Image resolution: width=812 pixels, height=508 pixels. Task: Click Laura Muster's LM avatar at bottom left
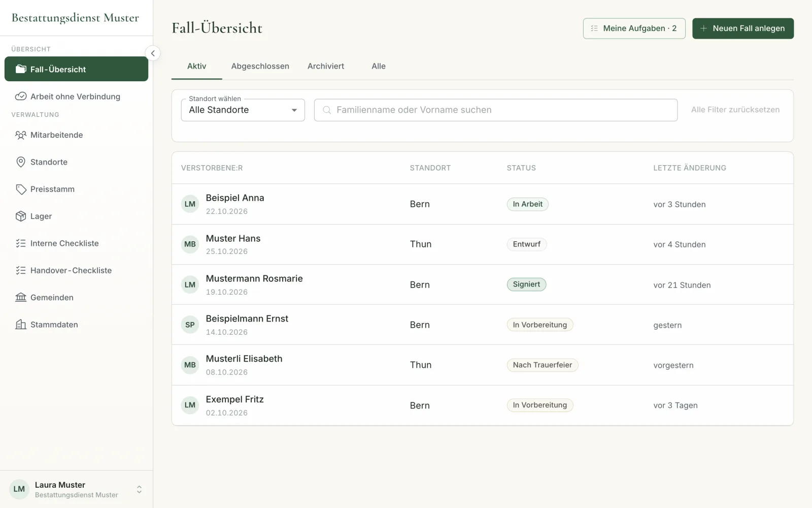pyautogui.click(x=19, y=489)
